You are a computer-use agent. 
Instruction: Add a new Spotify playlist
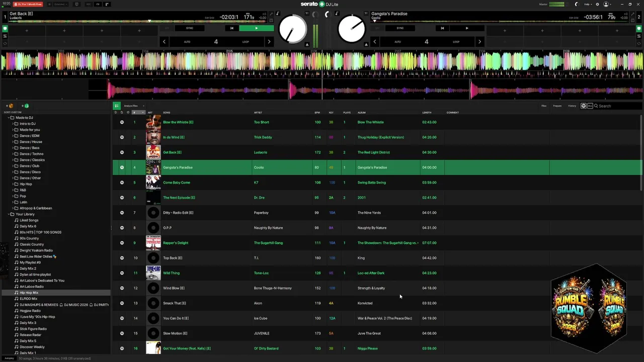coord(25,106)
